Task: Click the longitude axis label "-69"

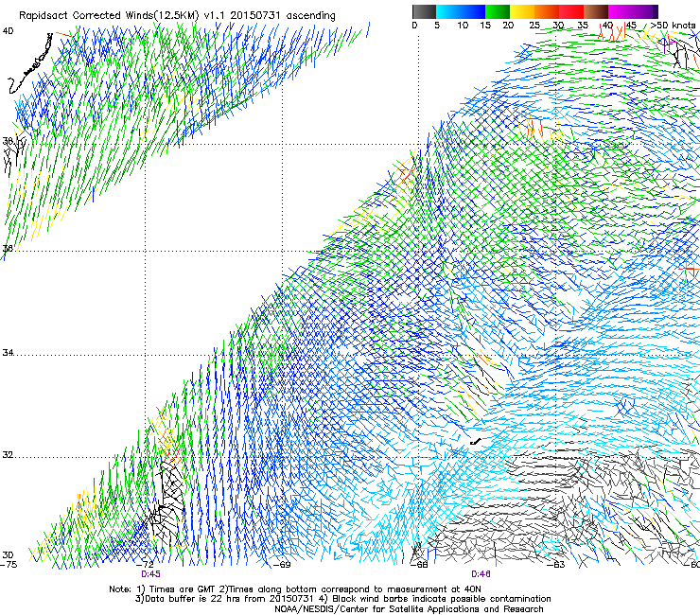Action: (282, 565)
